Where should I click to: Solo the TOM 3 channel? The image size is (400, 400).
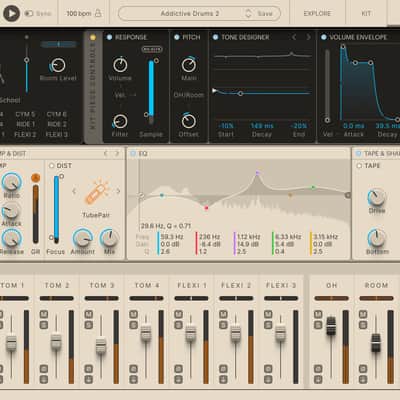pyautogui.click(x=88, y=325)
